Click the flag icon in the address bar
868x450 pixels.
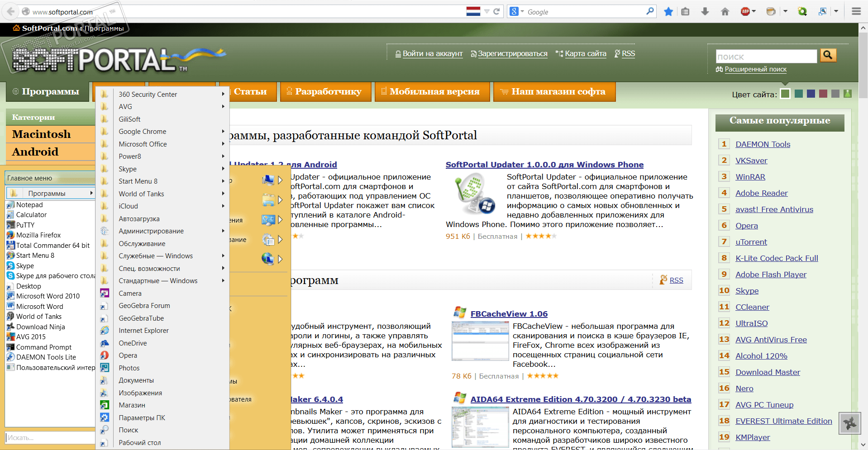coord(473,11)
